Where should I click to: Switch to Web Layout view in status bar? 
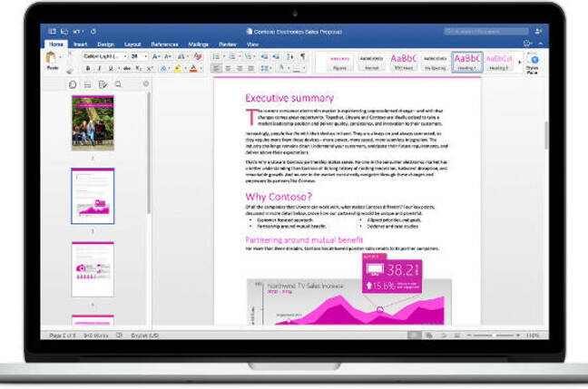coord(428,335)
